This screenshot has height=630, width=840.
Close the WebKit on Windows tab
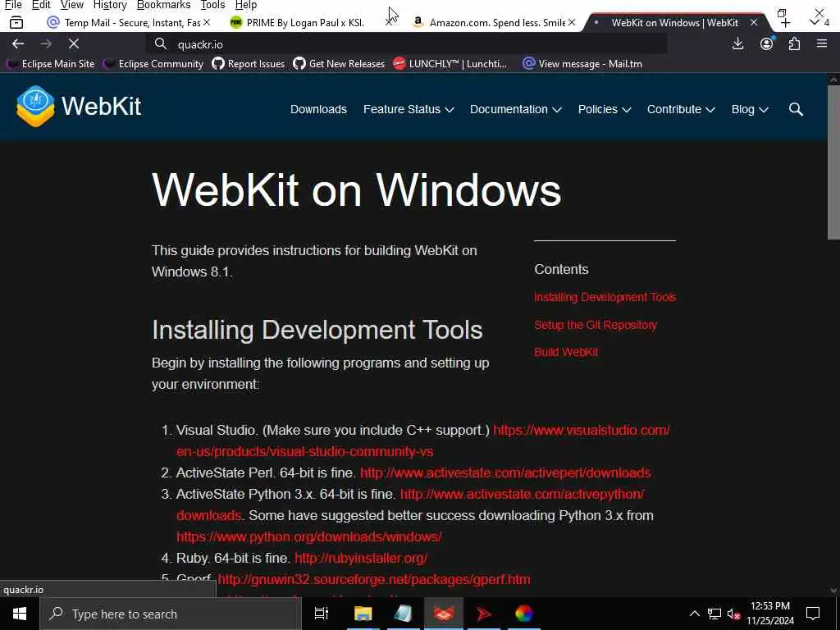pyautogui.click(x=754, y=22)
